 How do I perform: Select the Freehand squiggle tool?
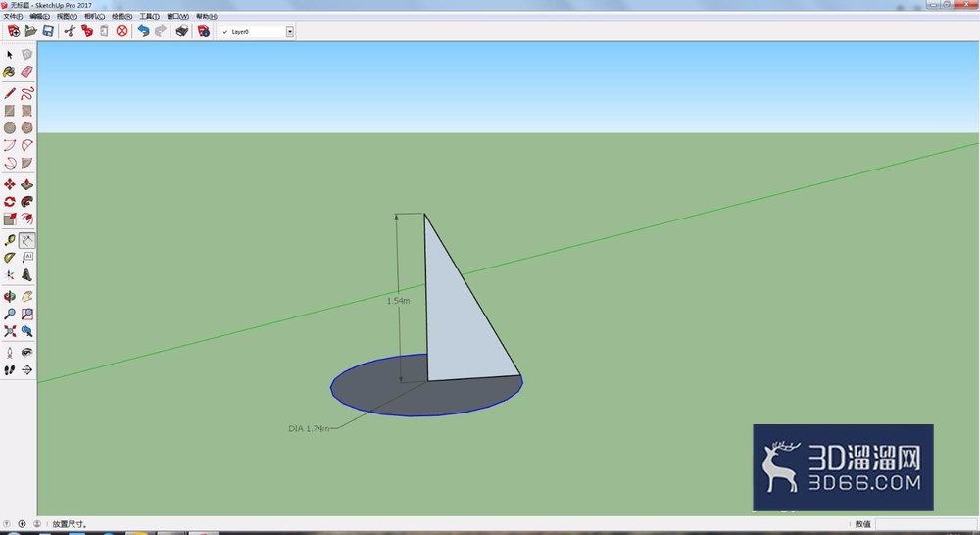click(x=26, y=94)
